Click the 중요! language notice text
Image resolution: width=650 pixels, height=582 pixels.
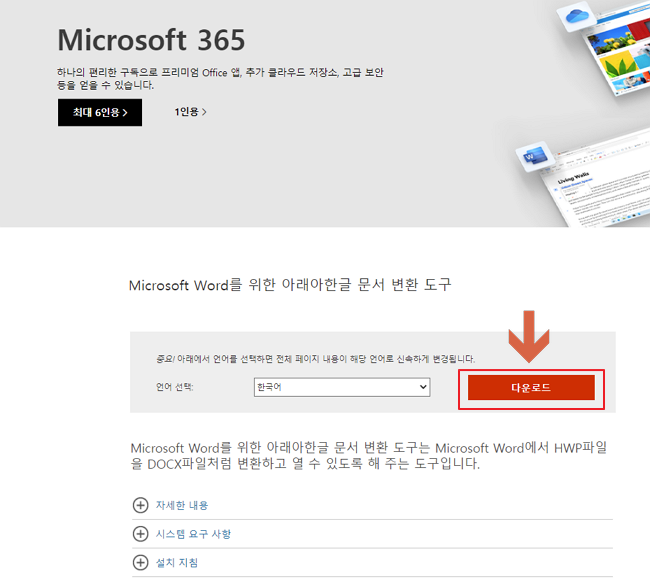point(315,359)
